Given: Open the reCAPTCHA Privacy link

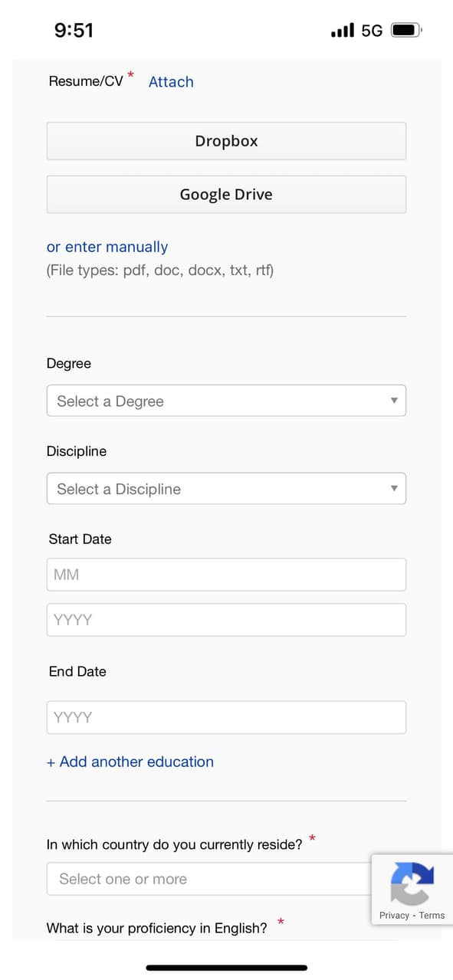Looking at the screenshot, I should tap(394, 916).
